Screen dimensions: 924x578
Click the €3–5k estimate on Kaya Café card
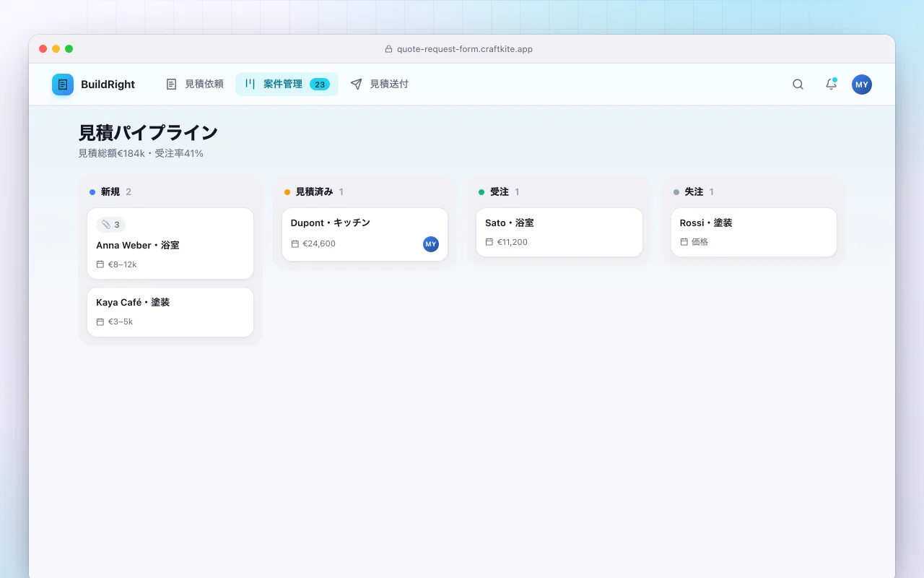(121, 322)
